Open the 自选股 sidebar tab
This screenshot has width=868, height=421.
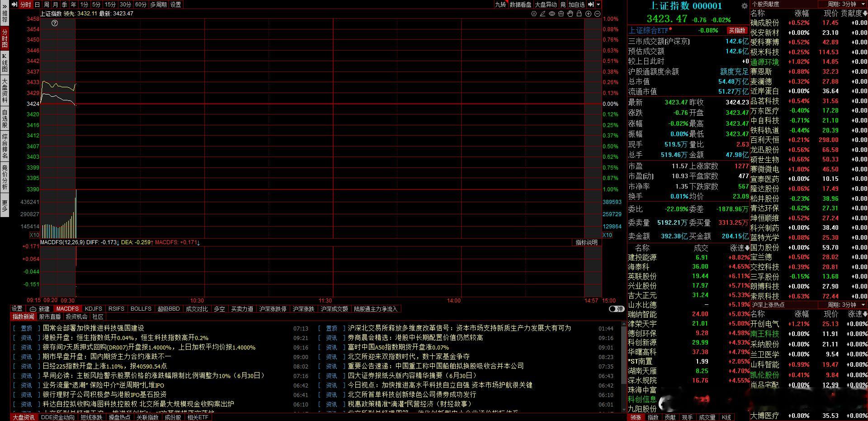pos(5,118)
